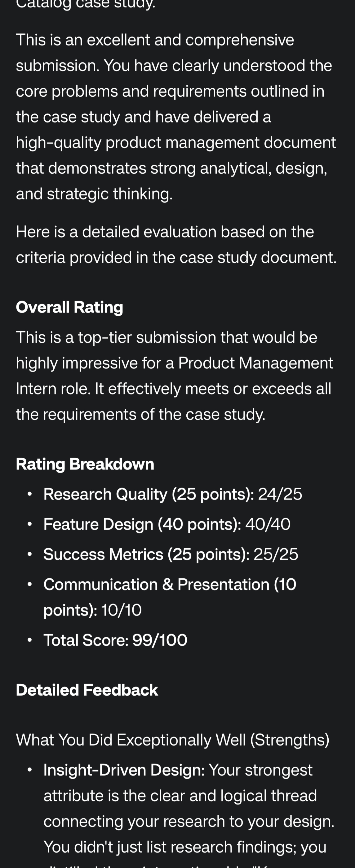Click the detailed evaluation criteria paragraph
Screen dimensions: 355x868
(176, 244)
